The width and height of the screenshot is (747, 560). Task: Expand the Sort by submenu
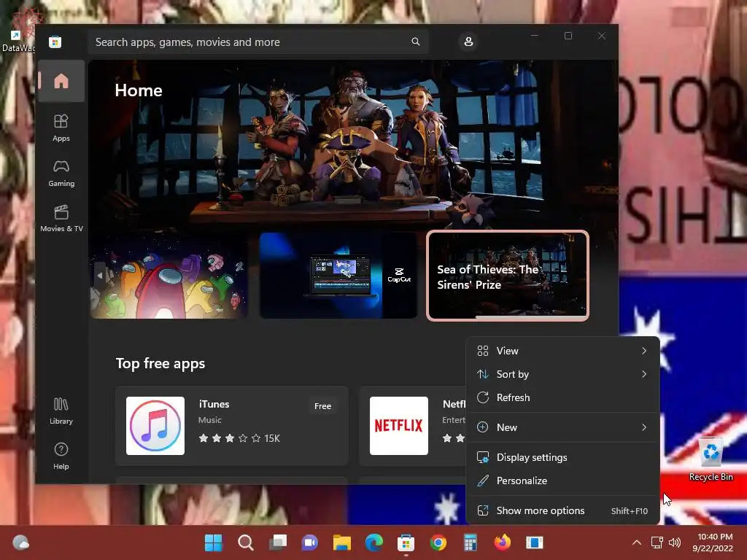click(562, 374)
